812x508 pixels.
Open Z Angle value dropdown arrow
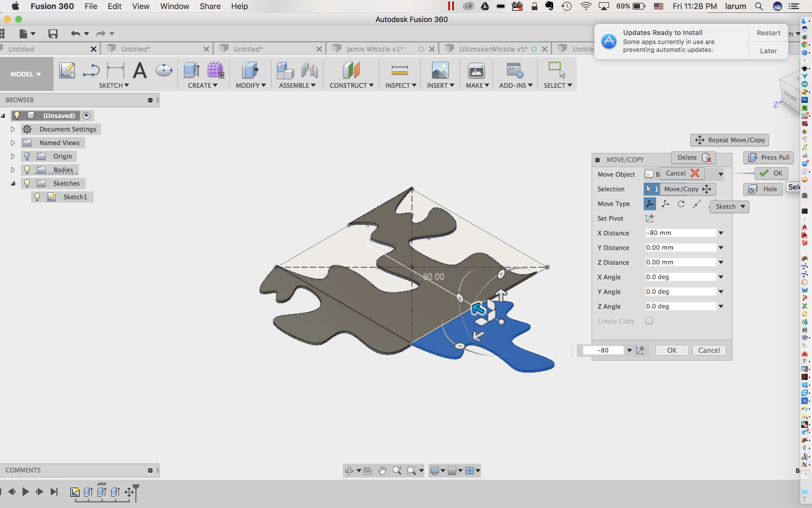pyautogui.click(x=721, y=306)
